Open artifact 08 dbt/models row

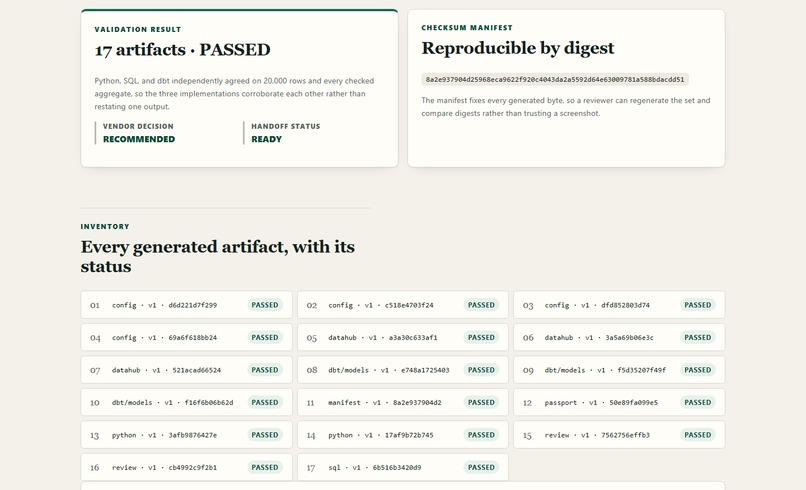coord(402,370)
